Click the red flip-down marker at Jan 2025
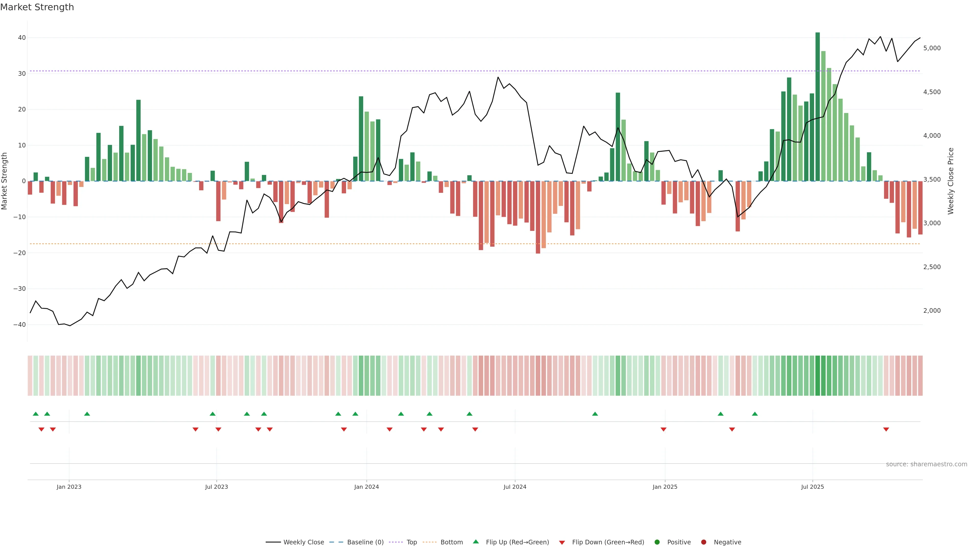Viewport: 980px width, 551px height. click(x=664, y=429)
